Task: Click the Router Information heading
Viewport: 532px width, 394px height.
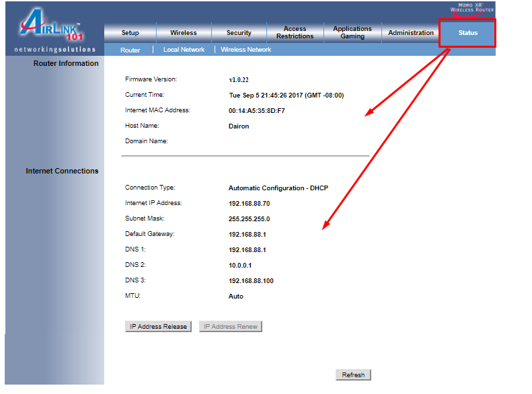Action: pos(66,63)
